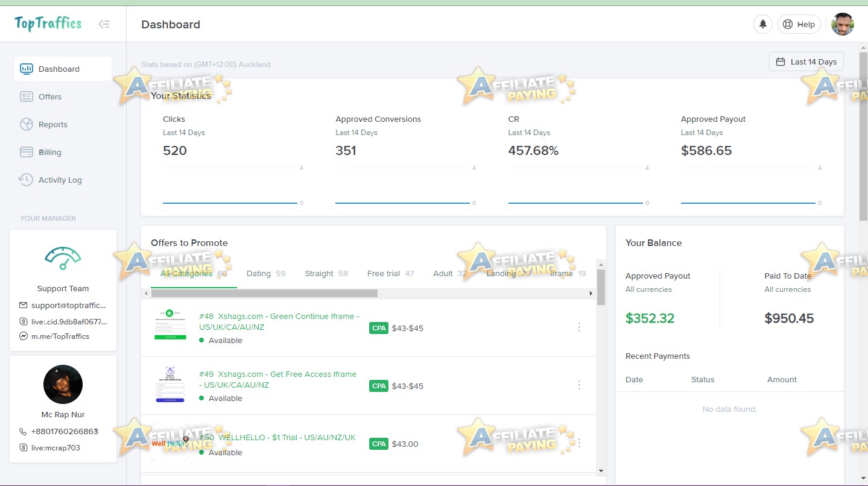Switch to the Iframe tab
This screenshot has width=868, height=486.
(568, 273)
